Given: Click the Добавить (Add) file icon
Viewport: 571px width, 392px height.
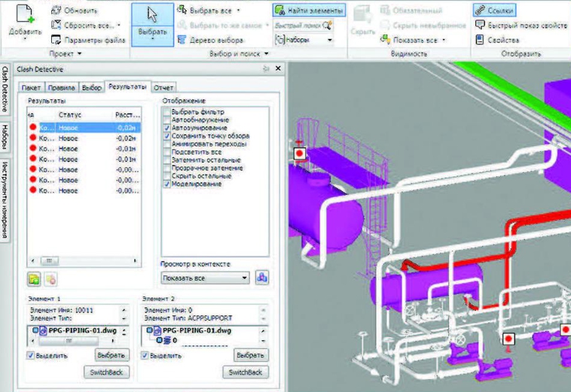Looking at the screenshot, I should coord(25,15).
